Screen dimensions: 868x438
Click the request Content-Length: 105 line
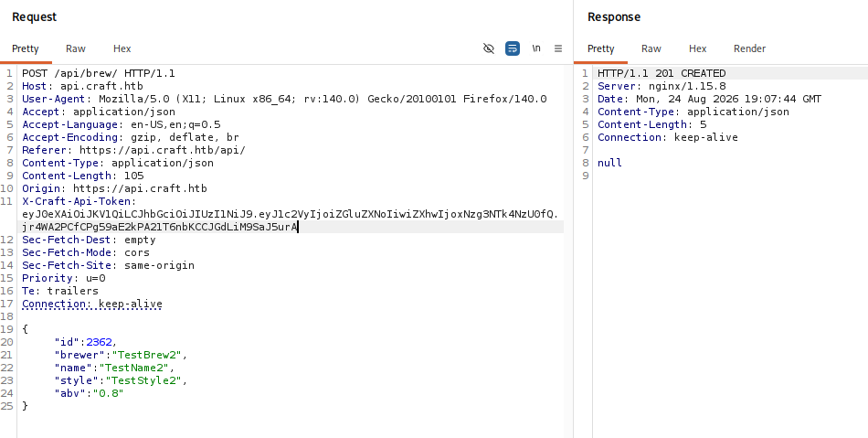tap(83, 176)
